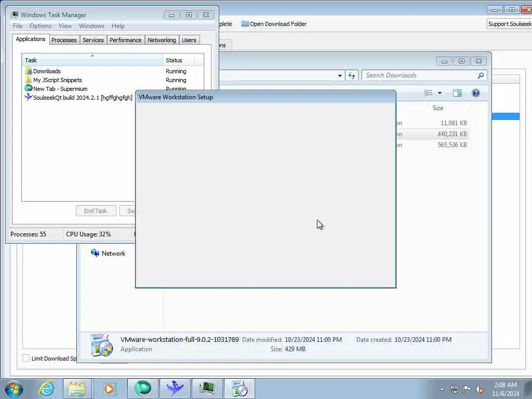The width and height of the screenshot is (532, 399).
Task: Switch to the Performance tab
Action: (126, 40)
